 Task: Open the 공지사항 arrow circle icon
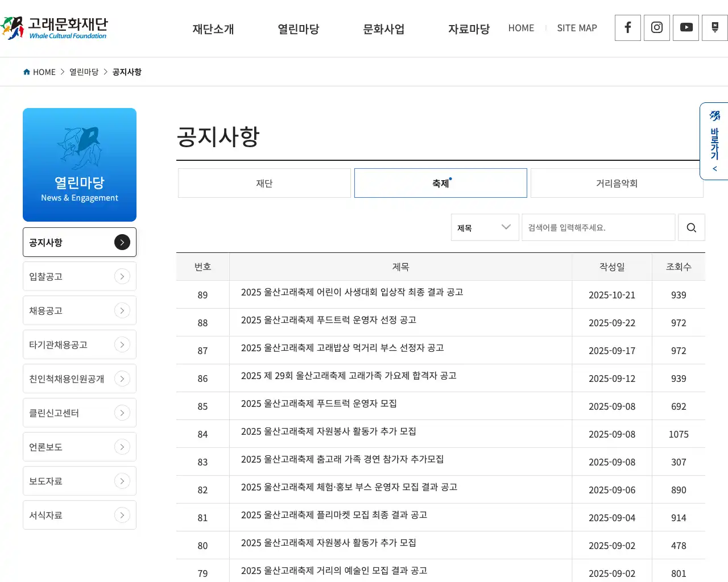point(122,242)
